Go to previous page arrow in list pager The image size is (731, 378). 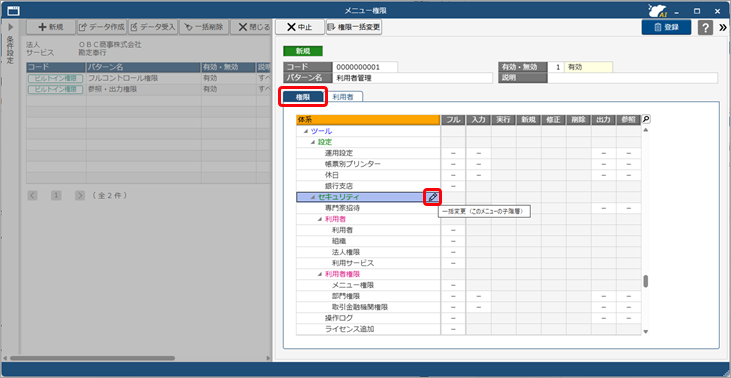tap(32, 195)
